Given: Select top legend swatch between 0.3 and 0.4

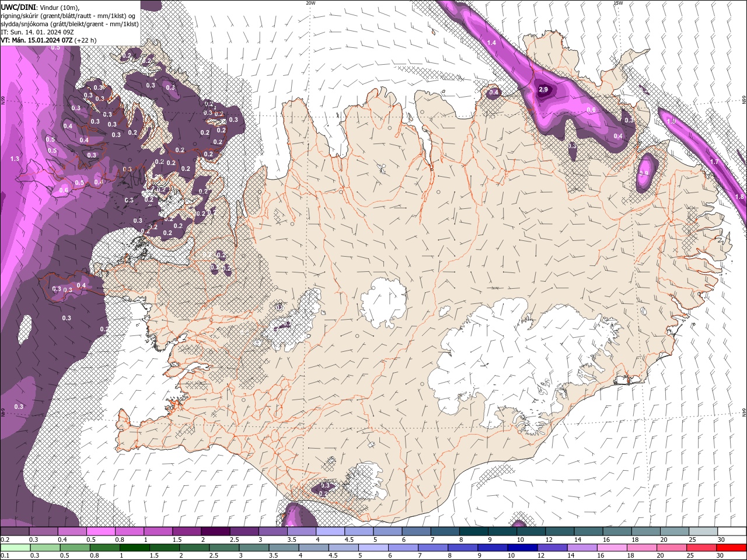Looking at the screenshot, I should coord(43,531).
